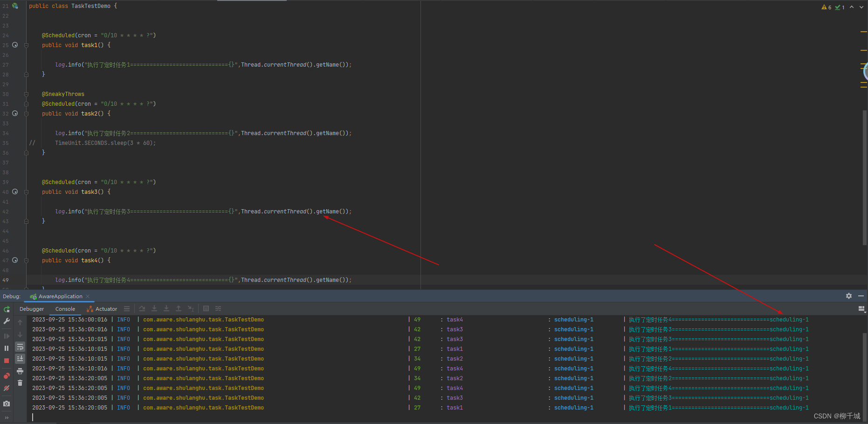
Task: Click task1 method name in editor
Action: pos(90,45)
